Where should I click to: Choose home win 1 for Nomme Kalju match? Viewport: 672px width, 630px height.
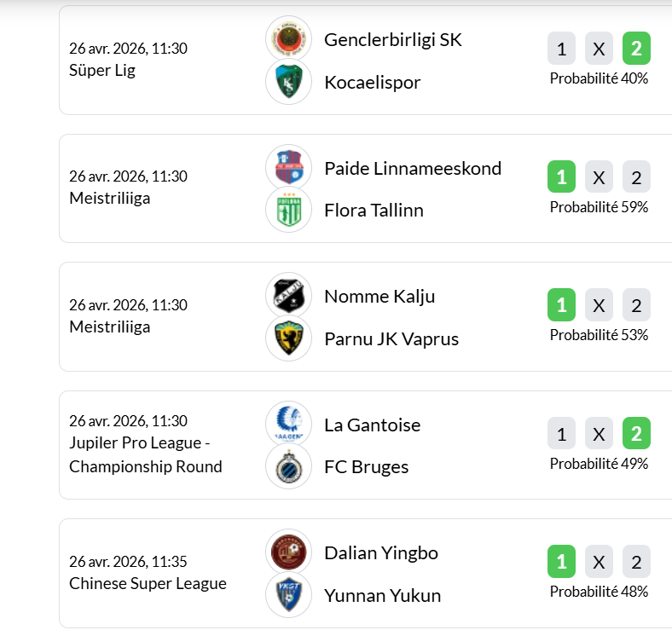(x=561, y=305)
